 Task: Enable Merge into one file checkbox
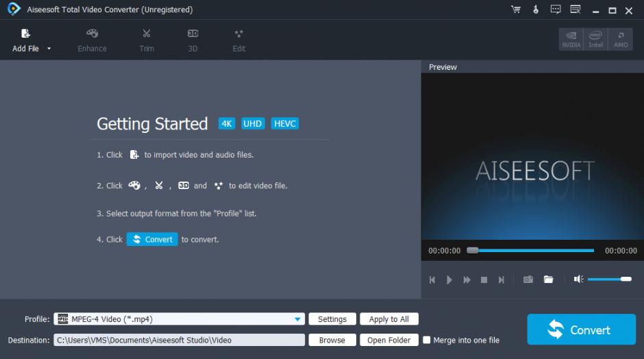pyautogui.click(x=427, y=340)
